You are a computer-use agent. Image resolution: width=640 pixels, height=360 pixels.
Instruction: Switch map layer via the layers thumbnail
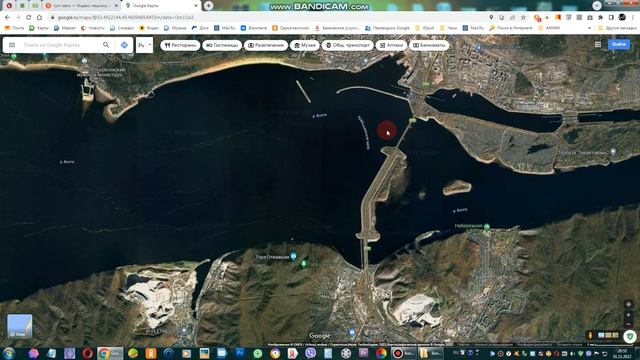20,326
